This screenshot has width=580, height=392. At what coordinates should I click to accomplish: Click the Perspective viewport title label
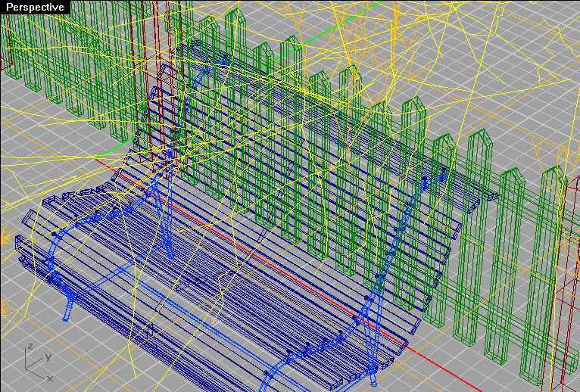[x=35, y=7]
